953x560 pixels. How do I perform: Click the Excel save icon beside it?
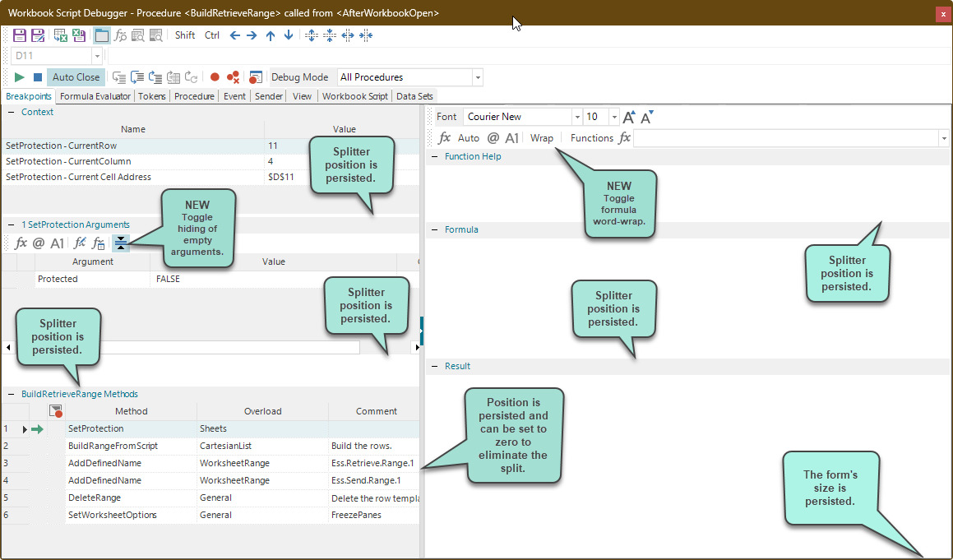78,35
